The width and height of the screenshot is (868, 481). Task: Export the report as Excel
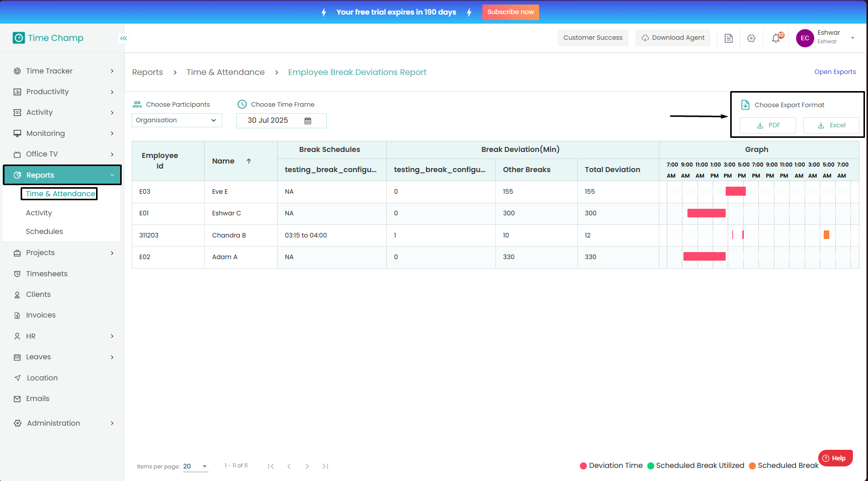pyautogui.click(x=831, y=125)
